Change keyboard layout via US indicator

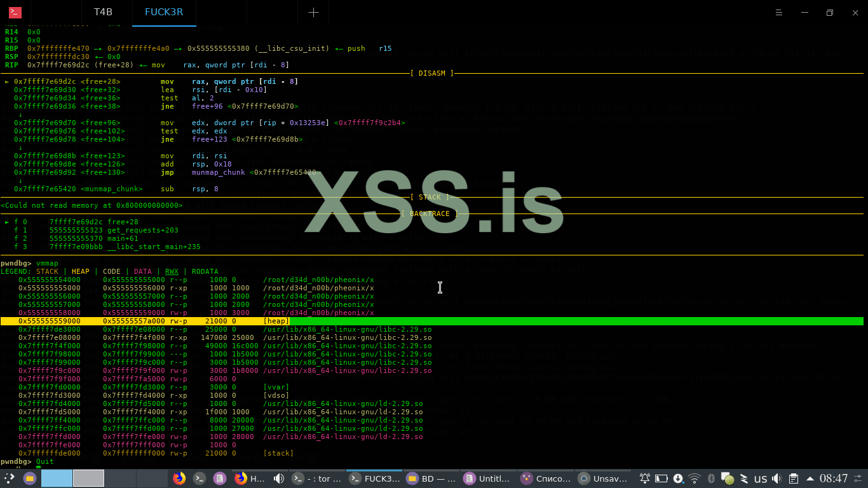[x=761, y=478]
